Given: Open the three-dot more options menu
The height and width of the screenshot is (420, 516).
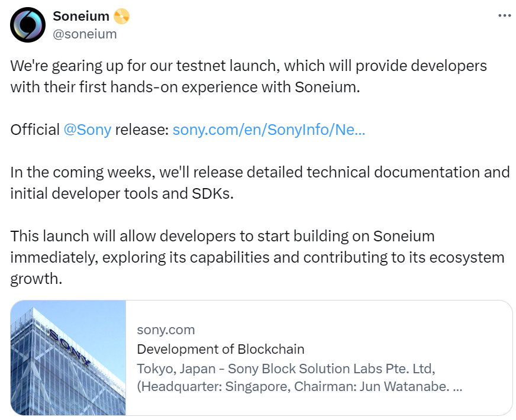Looking at the screenshot, I should pos(505,15).
